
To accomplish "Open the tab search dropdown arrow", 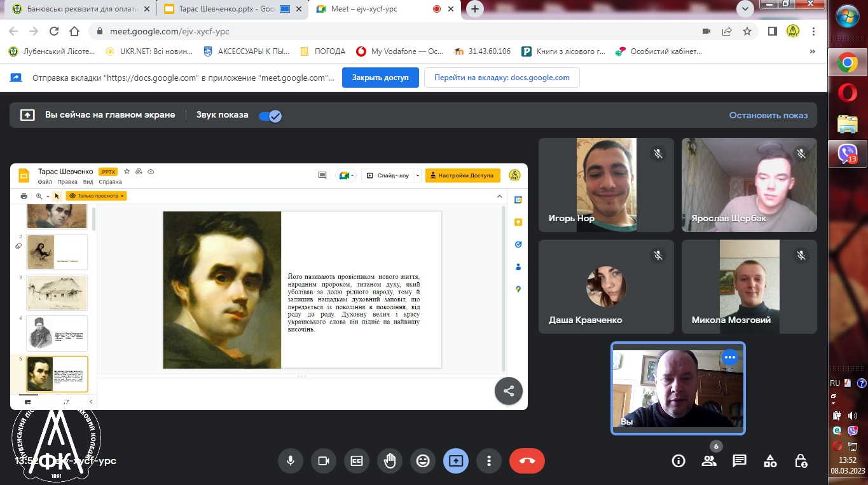I will [745, 9].
